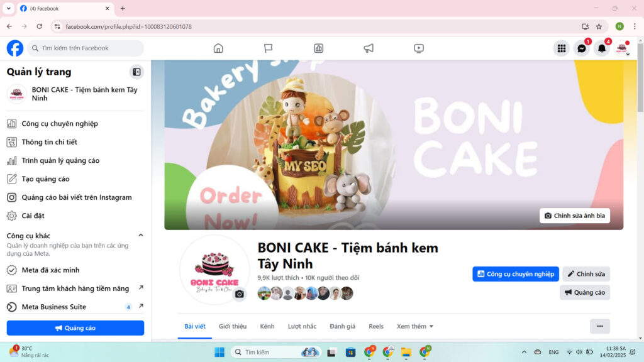Switch to the Reels tab
The image size is (644, 362).
click(376, 326)
